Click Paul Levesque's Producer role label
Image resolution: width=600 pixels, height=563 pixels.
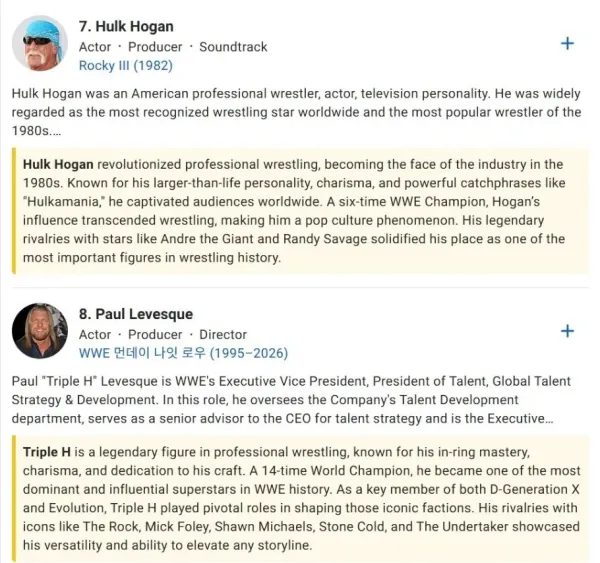[155, 335]
